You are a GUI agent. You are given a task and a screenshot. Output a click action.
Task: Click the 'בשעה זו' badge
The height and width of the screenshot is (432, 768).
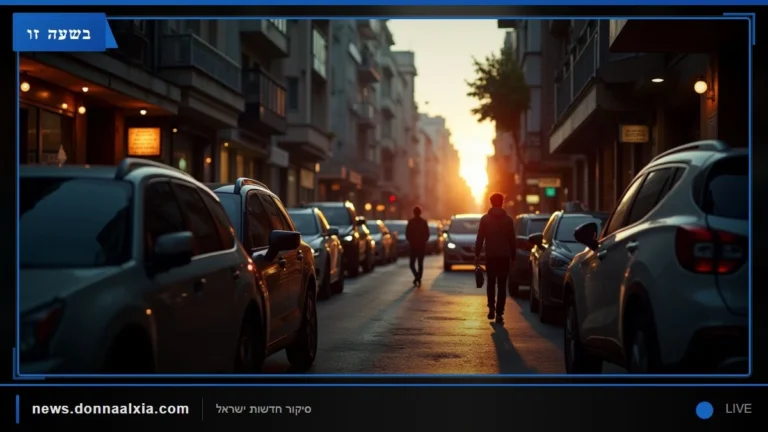tap(59, 33)
